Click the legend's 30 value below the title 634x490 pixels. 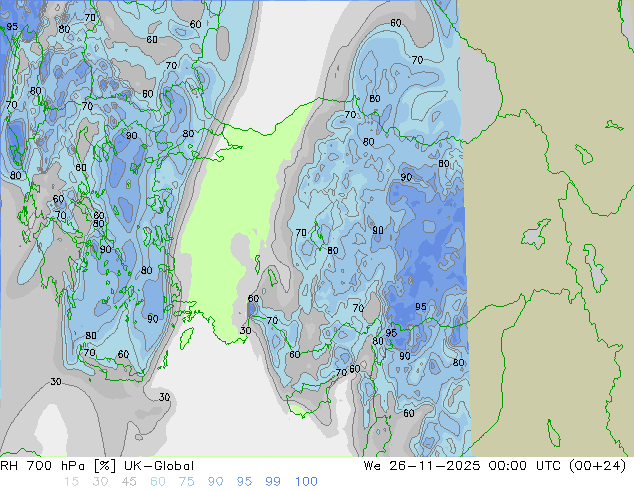pyautogui.click(x=100, y=482)
